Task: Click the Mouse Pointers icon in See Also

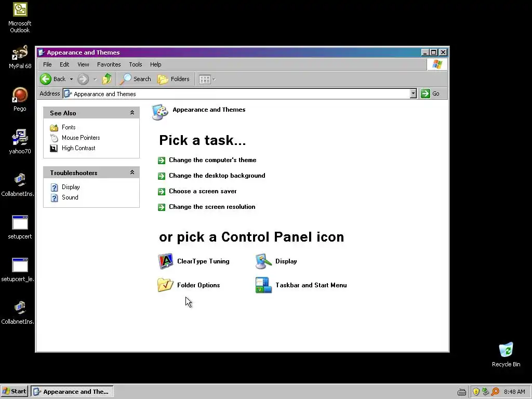Action: tap(54, 138)
